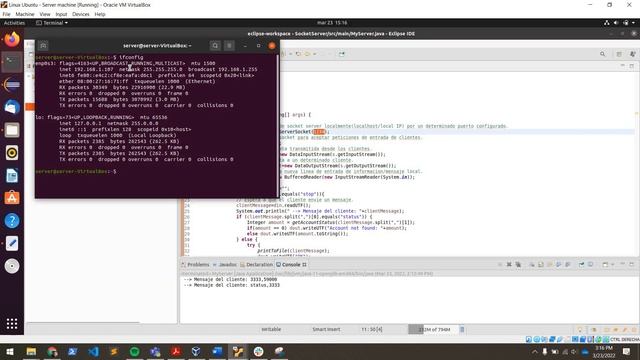Show hidden tray icons chevron
The image size is (640, 360).
534,351
